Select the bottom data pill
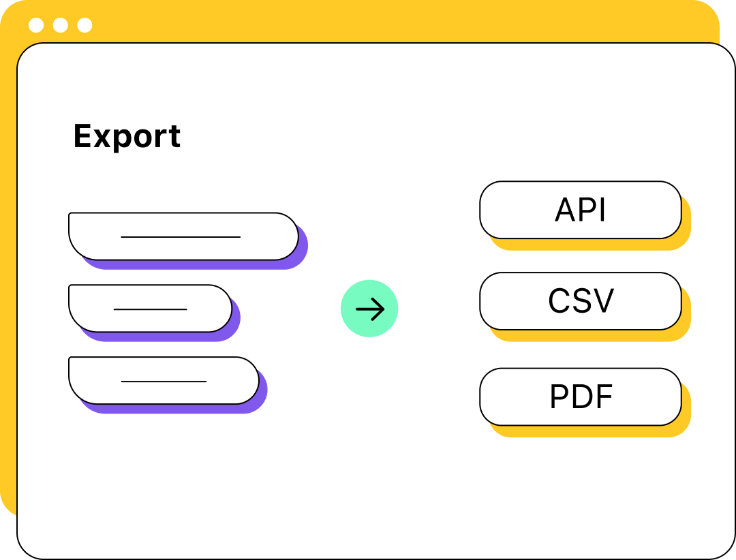 tap(164, 380)
